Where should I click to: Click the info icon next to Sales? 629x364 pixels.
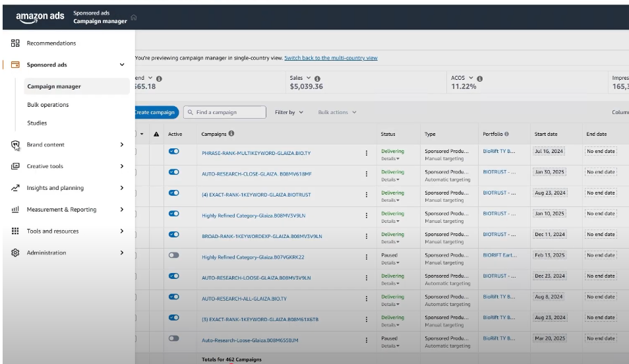317,78
